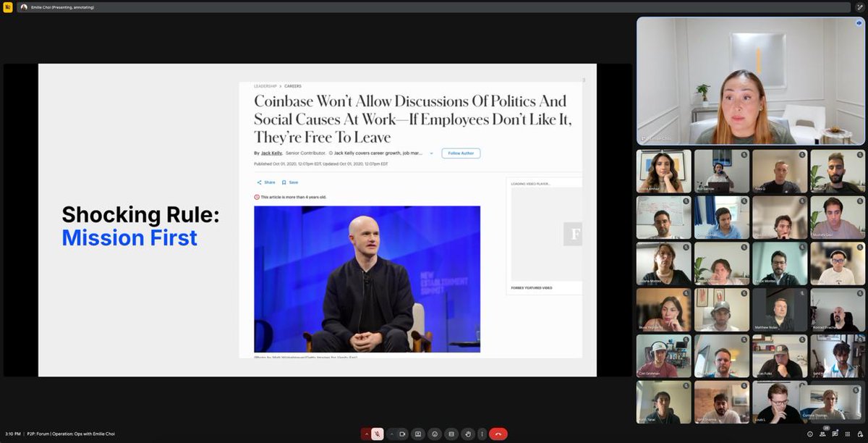This screenshot has height=443, width=868.
Task: Click the Brian Armstrong article photo
Action: (x=367, y=279)
